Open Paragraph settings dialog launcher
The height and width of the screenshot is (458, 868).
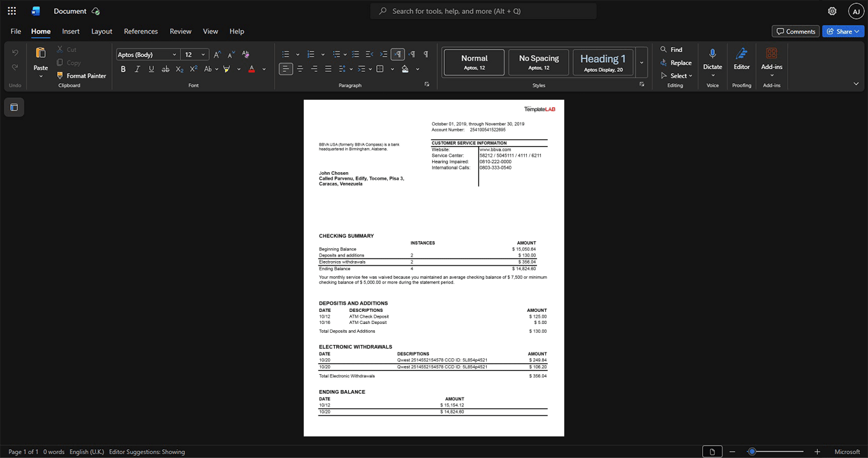pos(427,84)
